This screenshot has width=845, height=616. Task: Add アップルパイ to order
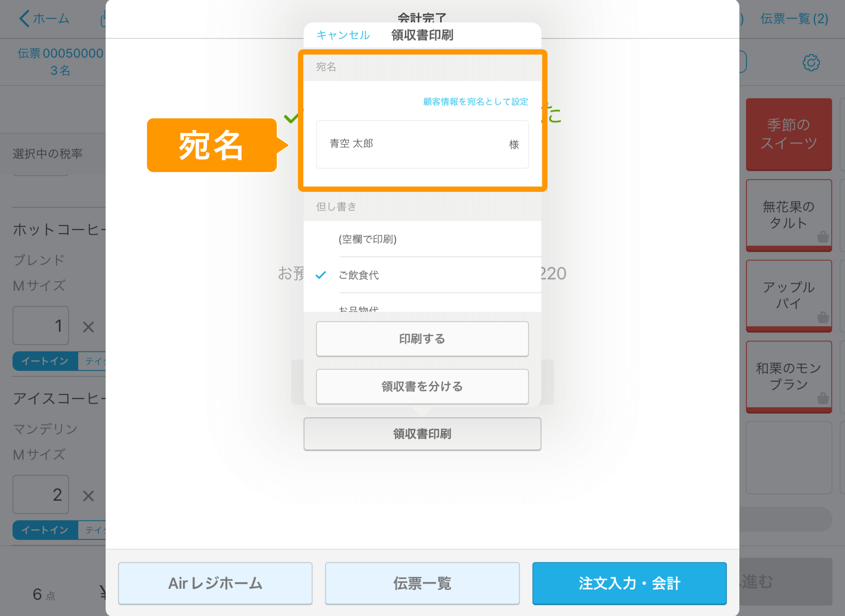[x=789, y=295]
